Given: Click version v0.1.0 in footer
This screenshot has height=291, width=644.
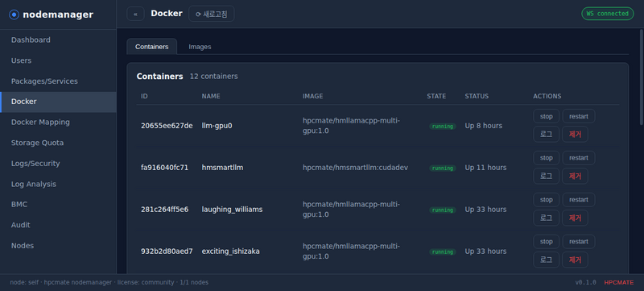Looking at the screenshot, I should pos(585,282).
